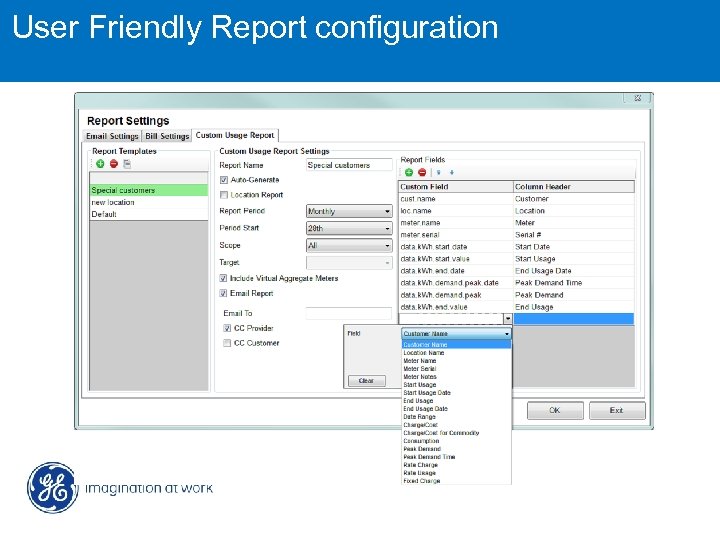
Task: Select the data.kWh.demand.peak.date row
Action: 516,283
